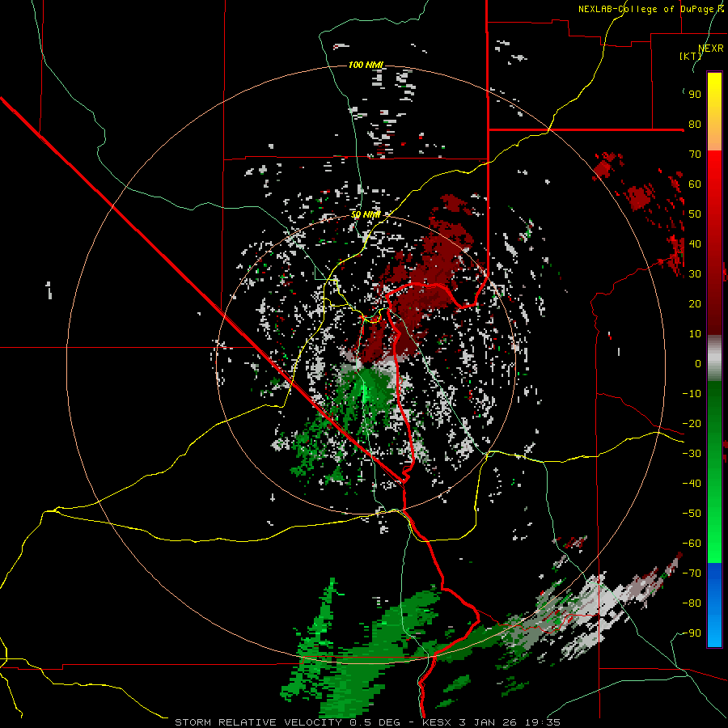Viewport: 728px width, 728px height.
Task: Click the -20 value on velocity scale
Action: [x=692, y=423]
